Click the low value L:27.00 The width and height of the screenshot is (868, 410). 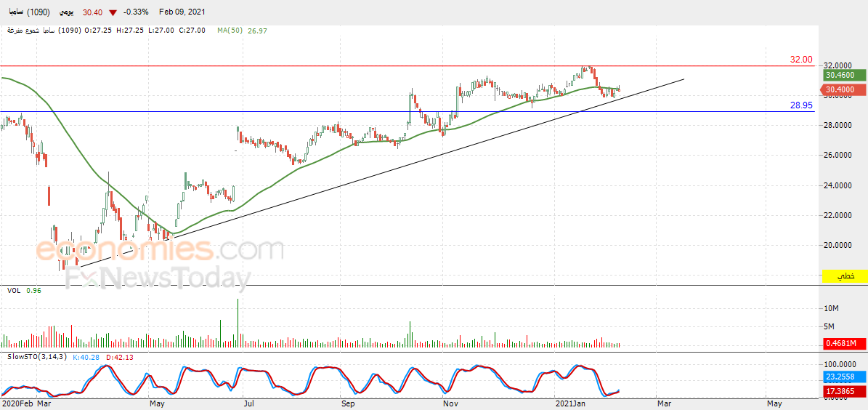point(161,31)
